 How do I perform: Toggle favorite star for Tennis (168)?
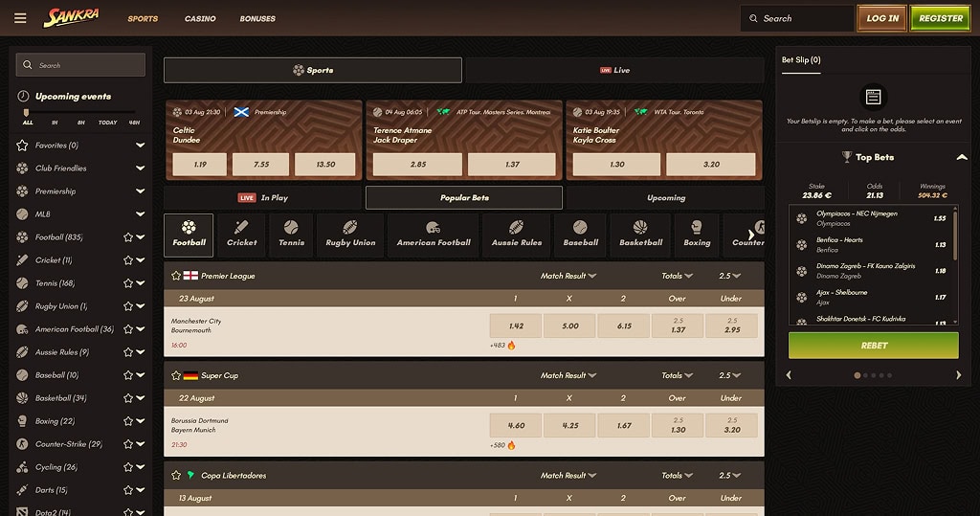(x=128, y=283)
